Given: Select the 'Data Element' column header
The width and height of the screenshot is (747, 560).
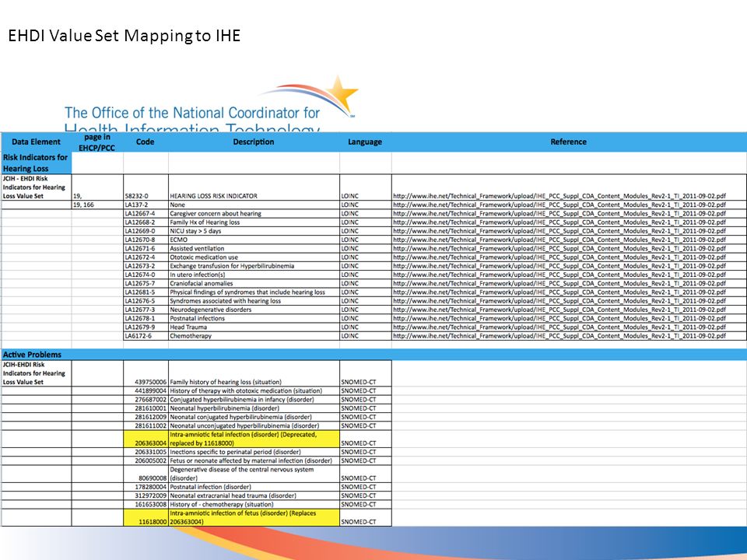Looking at the screenshot, I should (x=37, y=142).
